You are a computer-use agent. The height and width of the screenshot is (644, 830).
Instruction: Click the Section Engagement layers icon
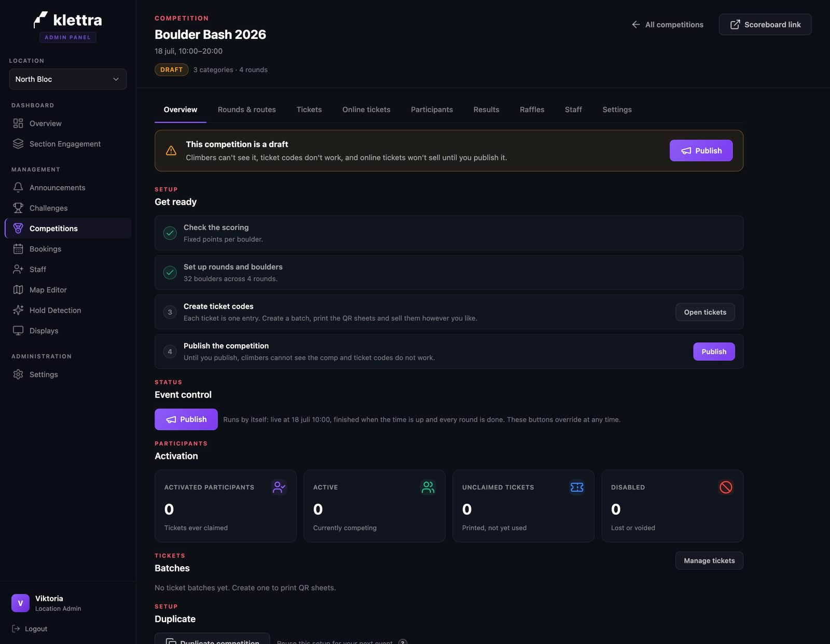(x=18, y=144)
